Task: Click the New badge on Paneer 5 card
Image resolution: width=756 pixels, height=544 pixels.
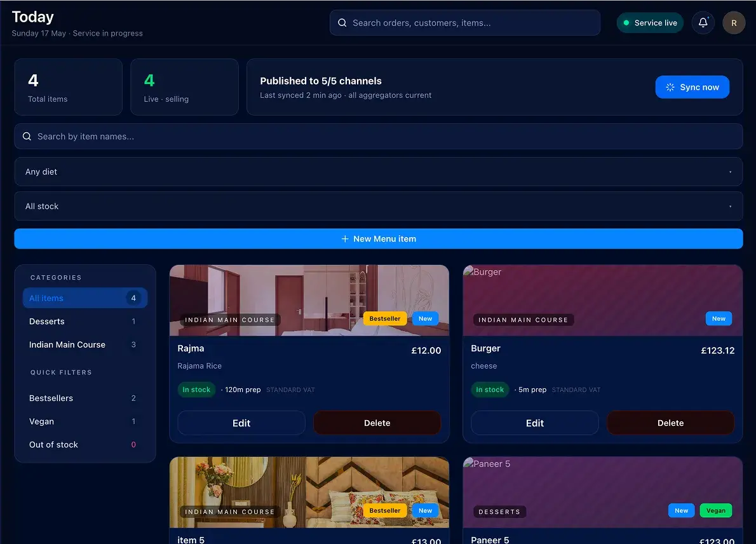Action: (681, 510)
